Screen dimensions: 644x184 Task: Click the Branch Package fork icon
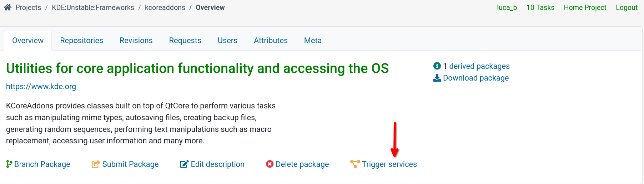[x=9, y=164]
